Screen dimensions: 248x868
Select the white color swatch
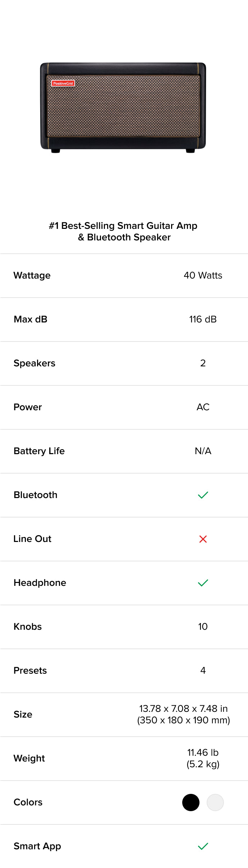215,802
